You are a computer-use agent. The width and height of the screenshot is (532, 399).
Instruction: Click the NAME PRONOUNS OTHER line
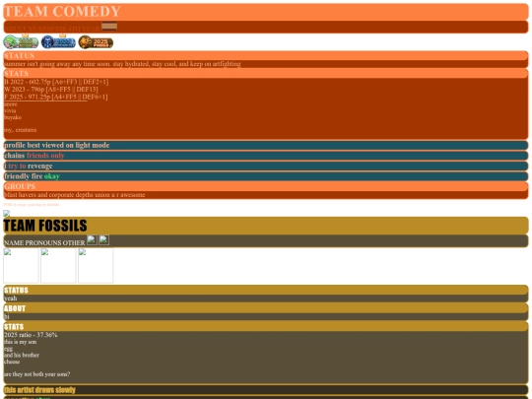44,243
